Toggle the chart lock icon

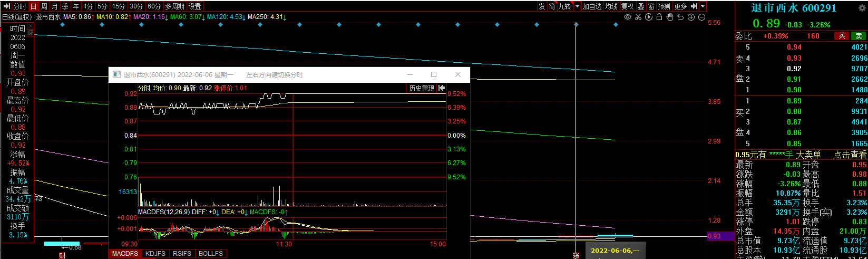(659, 17)
